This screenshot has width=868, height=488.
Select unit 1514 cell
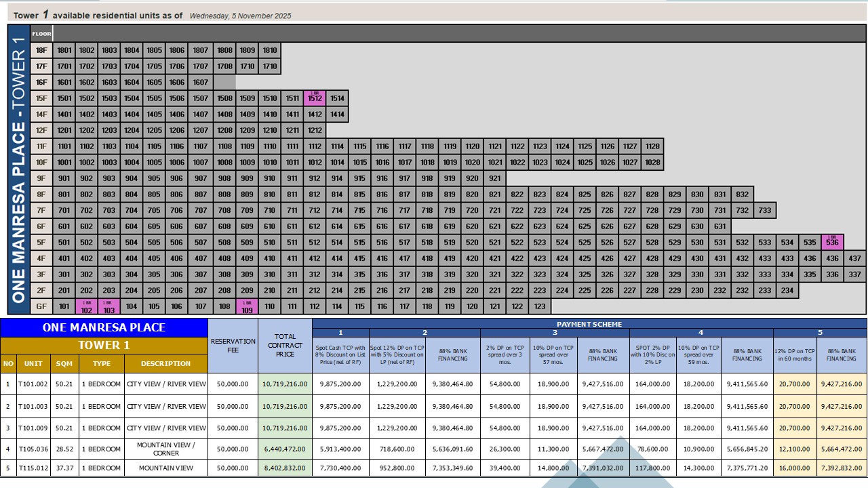pyautogui.click(x=337, y=98)
